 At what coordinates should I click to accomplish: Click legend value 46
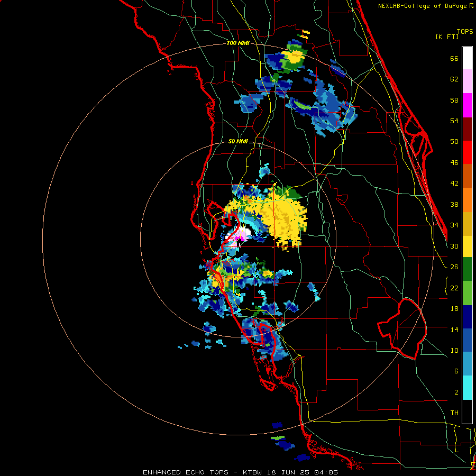(x=454, y=163)
